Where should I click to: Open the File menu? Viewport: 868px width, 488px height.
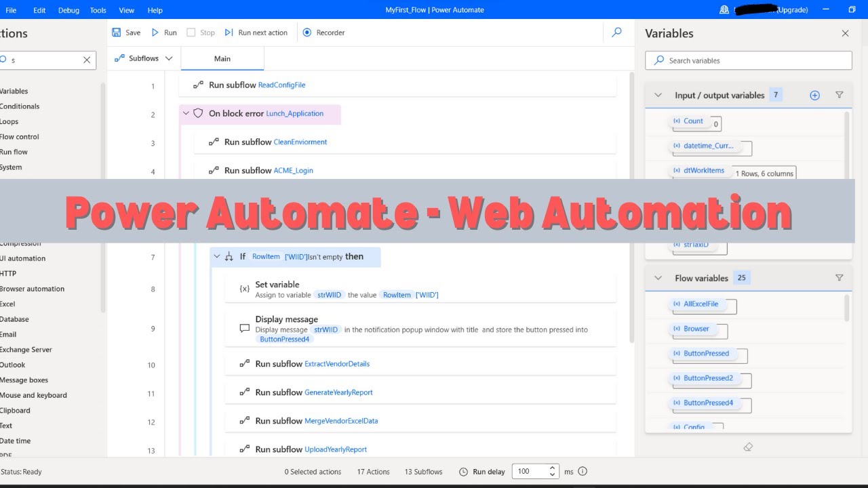(12, 10)
